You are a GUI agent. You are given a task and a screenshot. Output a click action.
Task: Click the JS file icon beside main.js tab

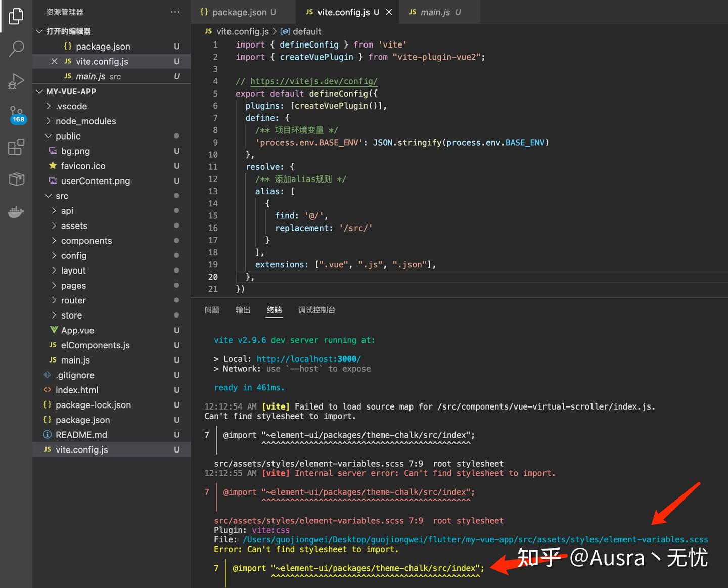pos(412,12)
